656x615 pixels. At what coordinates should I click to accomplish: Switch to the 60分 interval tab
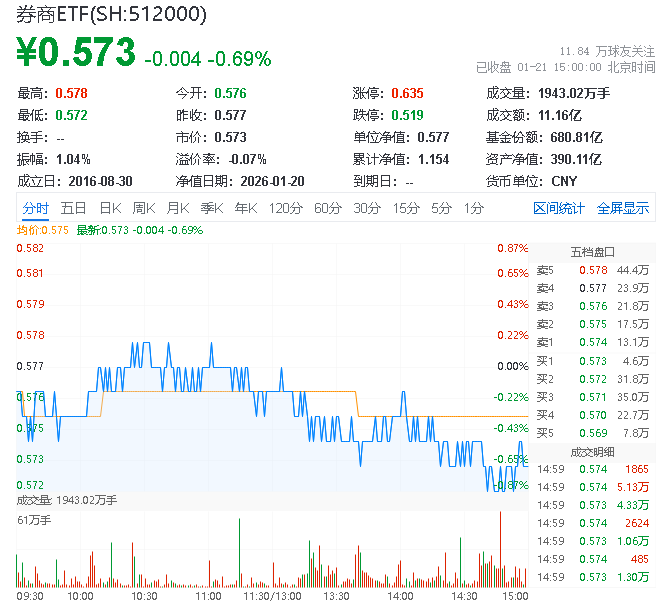click(328, 208)
